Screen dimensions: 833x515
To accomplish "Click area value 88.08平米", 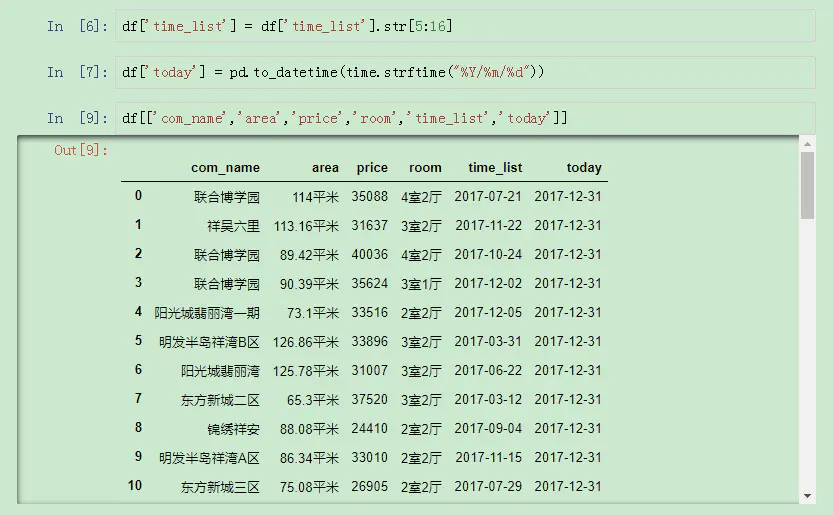I will point(309,429).
